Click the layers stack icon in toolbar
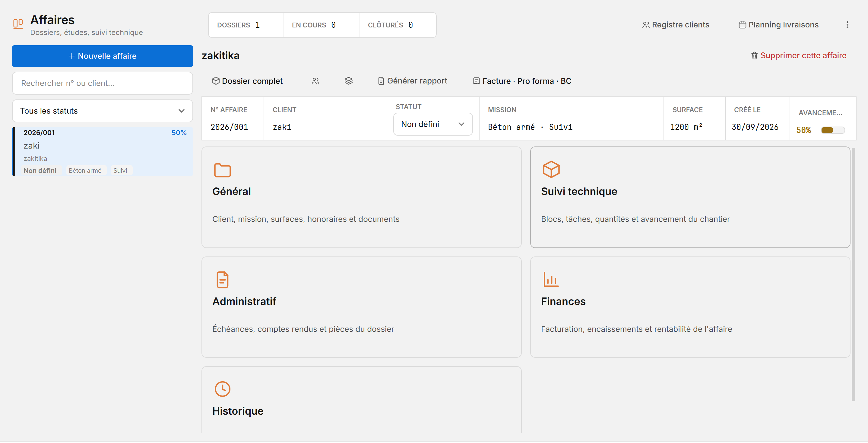The image size is (868, 443). pos(348,81)
